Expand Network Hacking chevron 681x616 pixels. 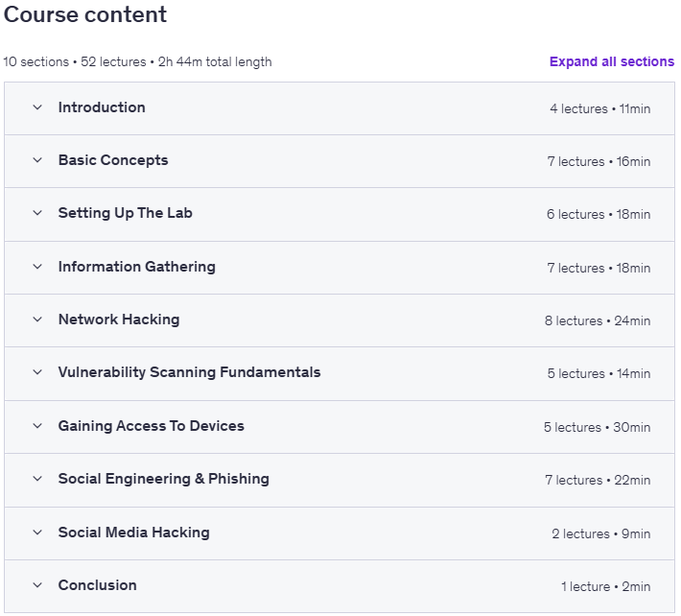(x=37, y=320)
